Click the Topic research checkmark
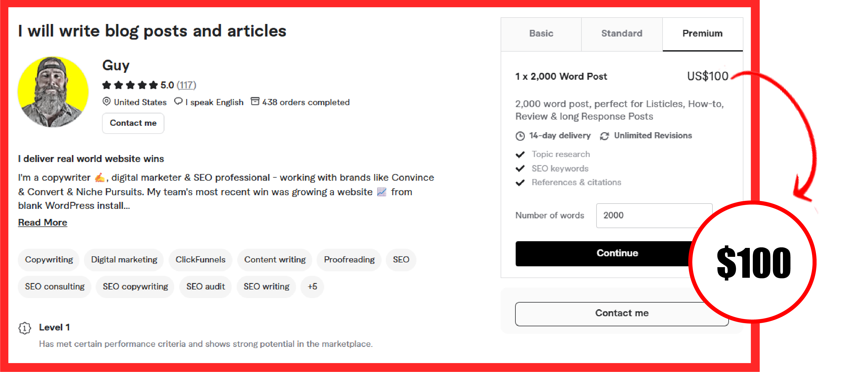 520,154
